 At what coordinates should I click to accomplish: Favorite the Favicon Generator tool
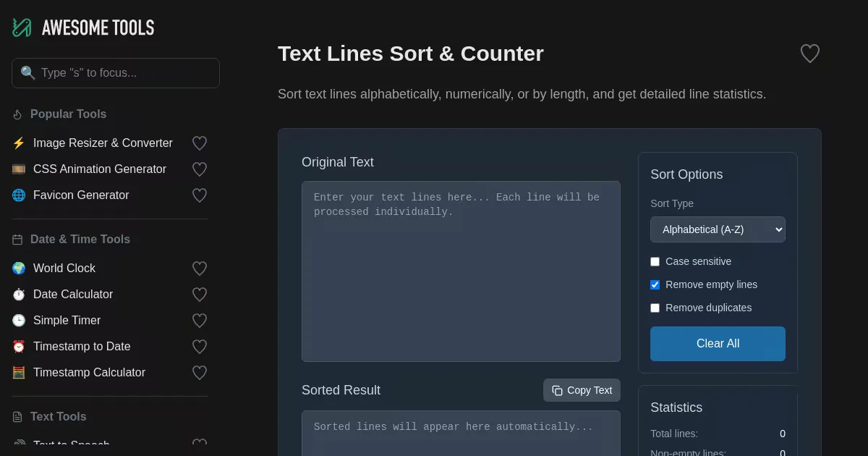tap(200, 195)
